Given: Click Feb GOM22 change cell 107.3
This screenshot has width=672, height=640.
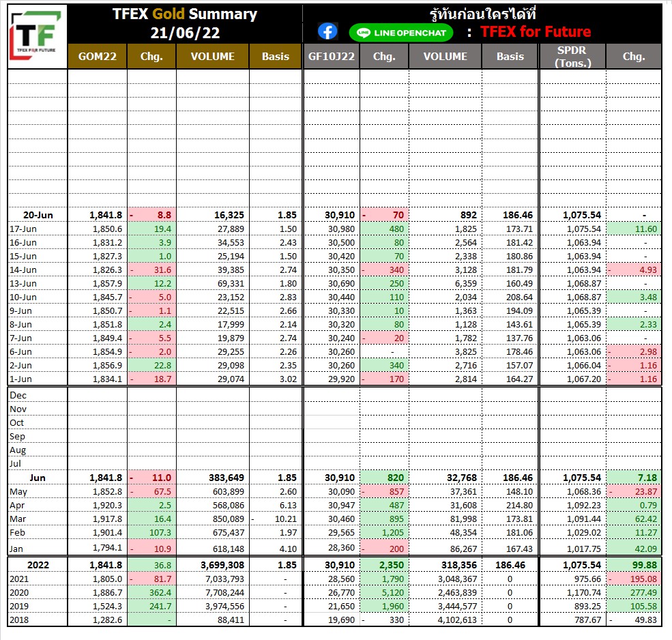Looking at the screenshot, I should [x=151, y=532].
